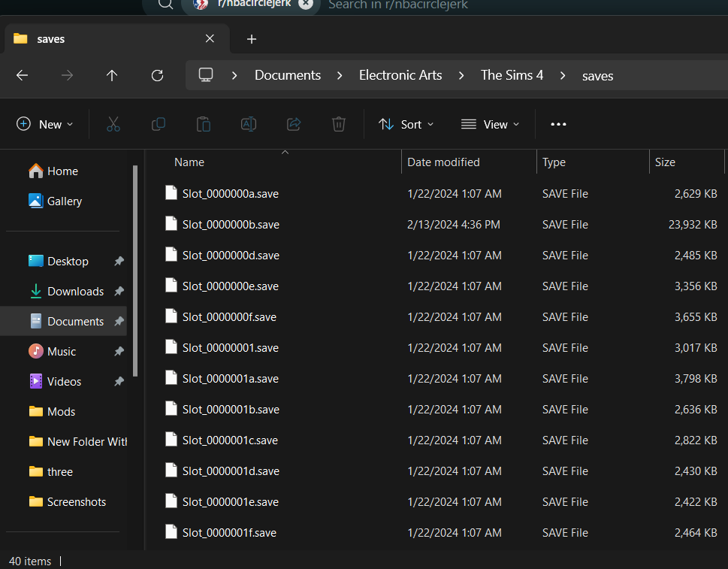
Task: Open the New item dropdown
Action: coord(45,124)
